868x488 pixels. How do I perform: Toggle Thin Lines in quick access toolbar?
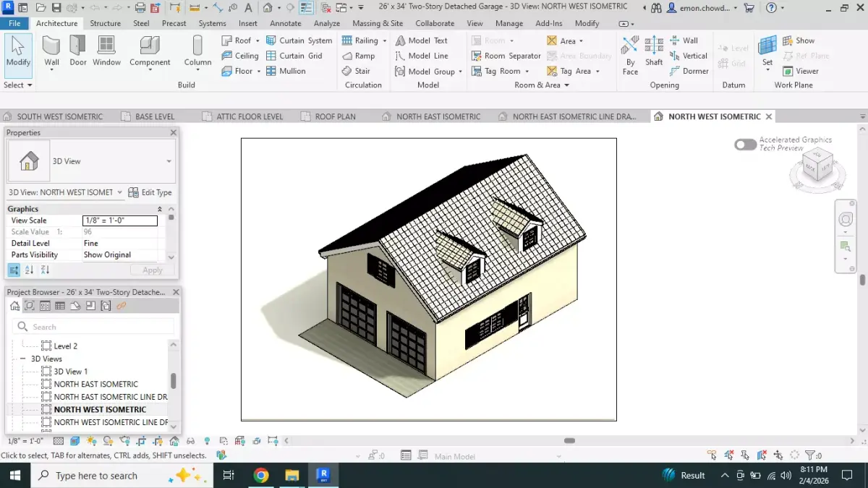(307, 8)
